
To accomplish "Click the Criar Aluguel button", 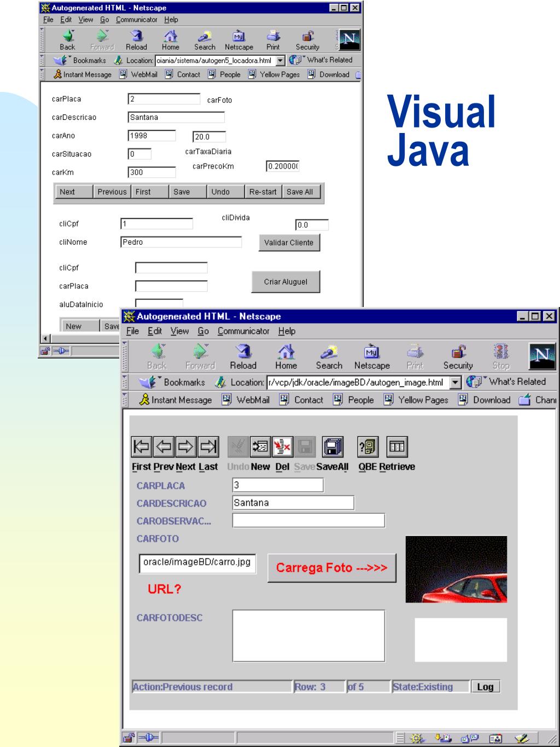I will (x=285, y=282).
